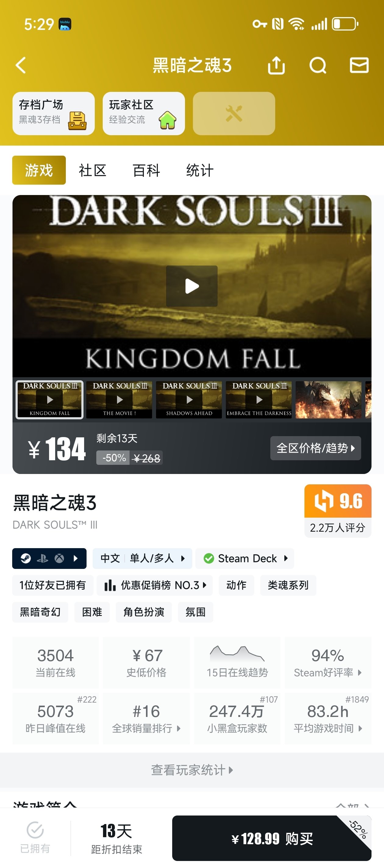Open the mail inbox icon
384x868 pixels.
(x=359, y=65)
